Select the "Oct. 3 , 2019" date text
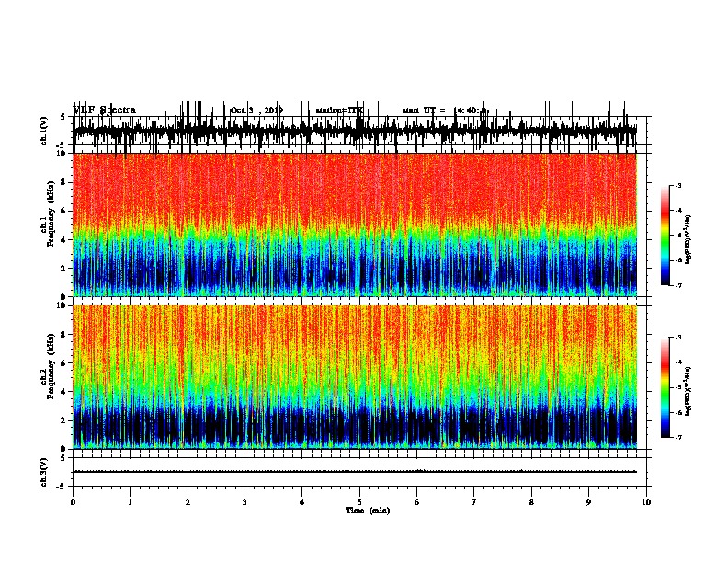The width and height of the screenshot is (728, 563). [256, 110]
